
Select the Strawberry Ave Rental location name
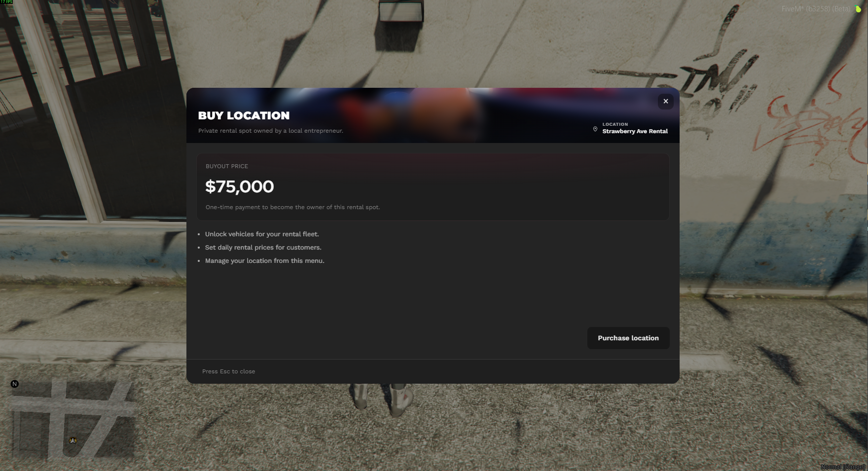(x=635, y=131)
